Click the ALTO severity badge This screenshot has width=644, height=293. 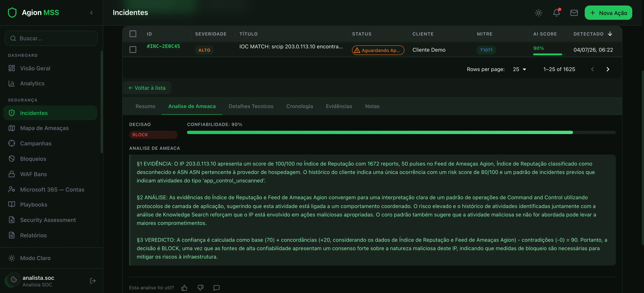pyautogui.click(x=204, y=50)
